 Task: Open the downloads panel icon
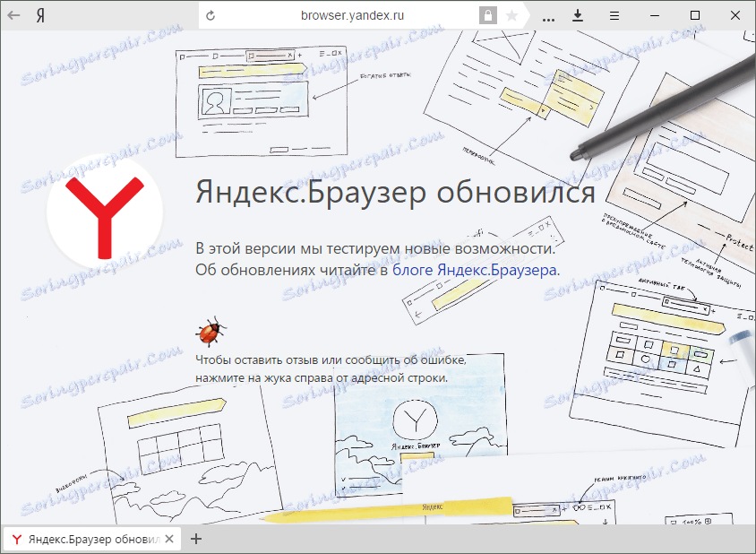pos(578,16)
